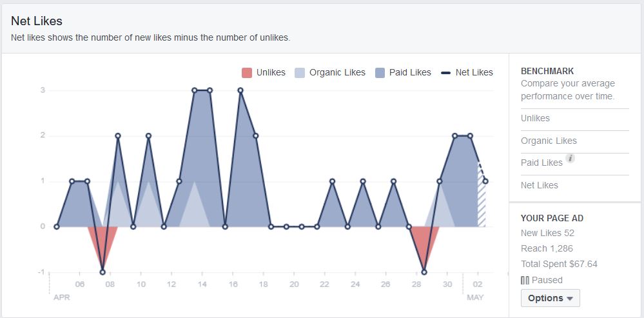Viewport: 644px width, 318px height.
Task: Click the April 8 unlike data point
Action: [x=102, y=272]
